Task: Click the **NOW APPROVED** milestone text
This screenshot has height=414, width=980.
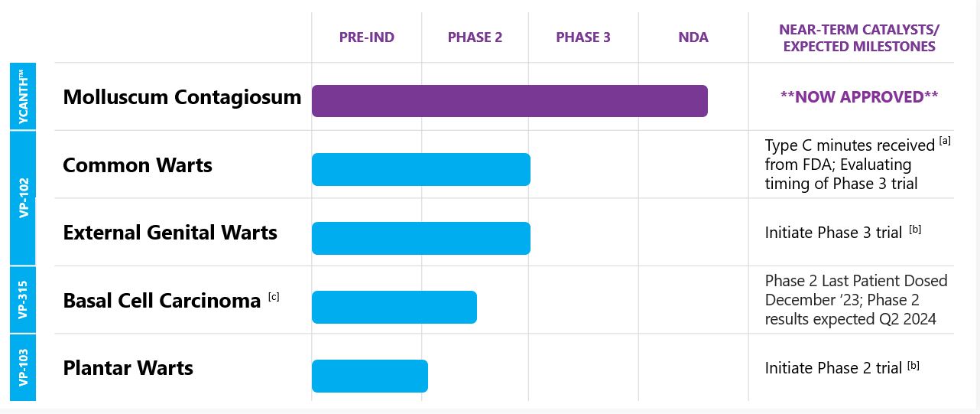Action: 858,97
